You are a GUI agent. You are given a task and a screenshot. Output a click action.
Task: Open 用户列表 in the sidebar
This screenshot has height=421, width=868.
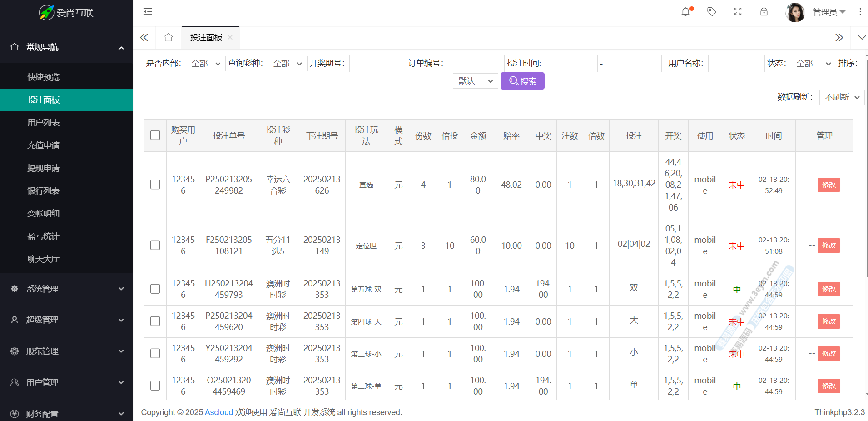[x=44, y=123]
